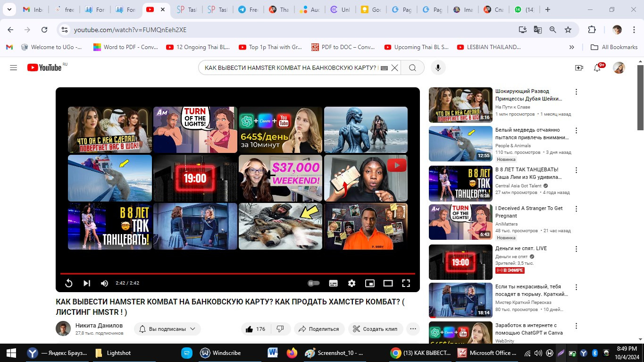
Task: Enter fullscreen on the video player
Action: (x=406, y=283)
